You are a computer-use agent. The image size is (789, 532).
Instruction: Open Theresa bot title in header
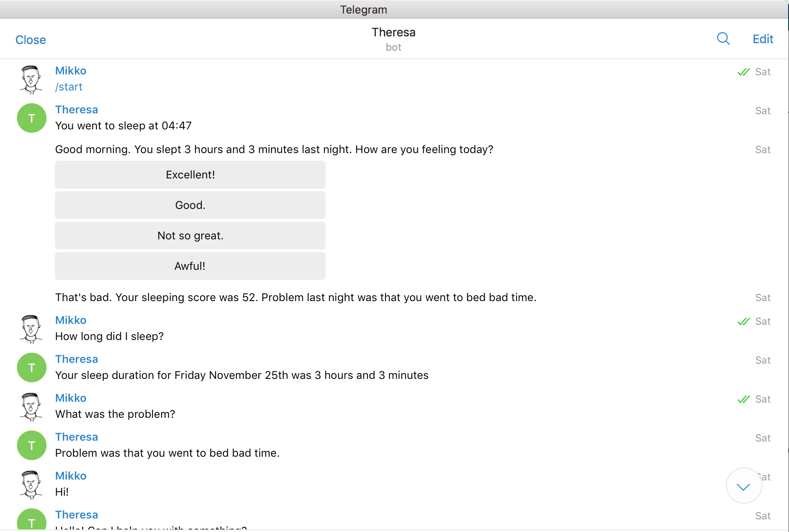pyautogui.click(x=393, y=32)
